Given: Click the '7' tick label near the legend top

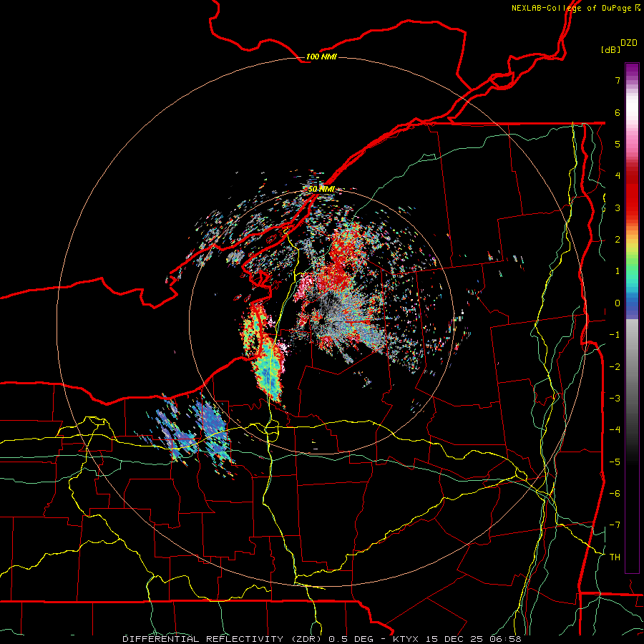Looking at the screenshot, I should tap(618, 80).
